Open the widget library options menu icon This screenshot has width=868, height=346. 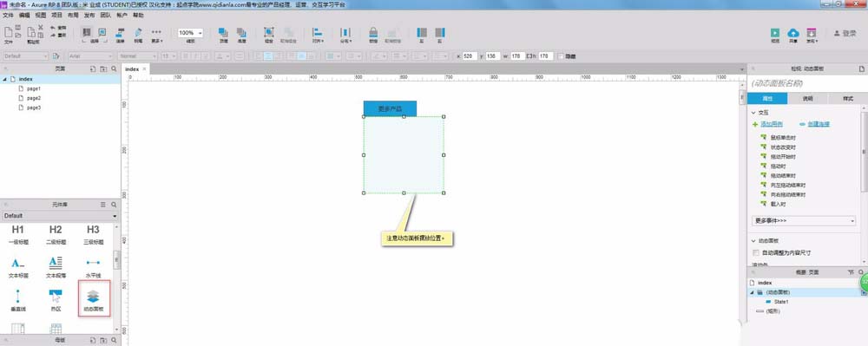[x=103, y=205]
